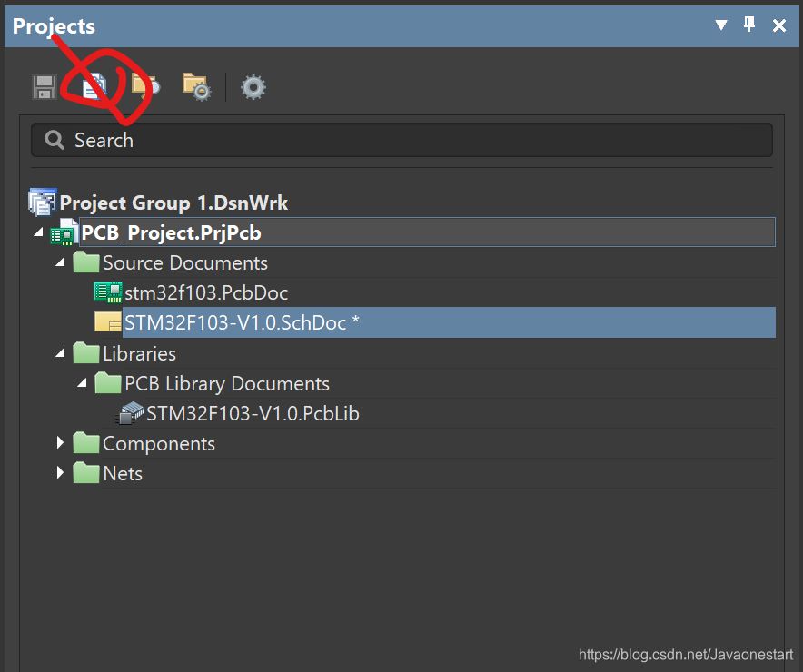Open project folder icon in toolbar
Viewport: 803px width, 672px height.
coord(145,86)
